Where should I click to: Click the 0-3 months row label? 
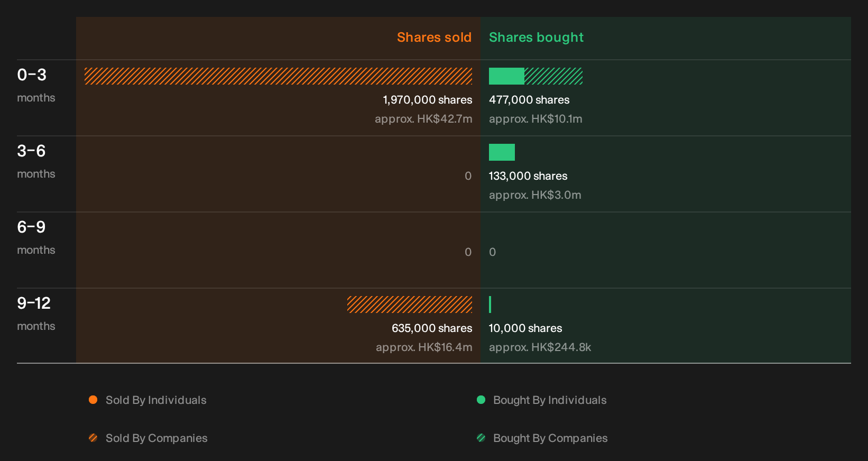click(x=36, y=85)
